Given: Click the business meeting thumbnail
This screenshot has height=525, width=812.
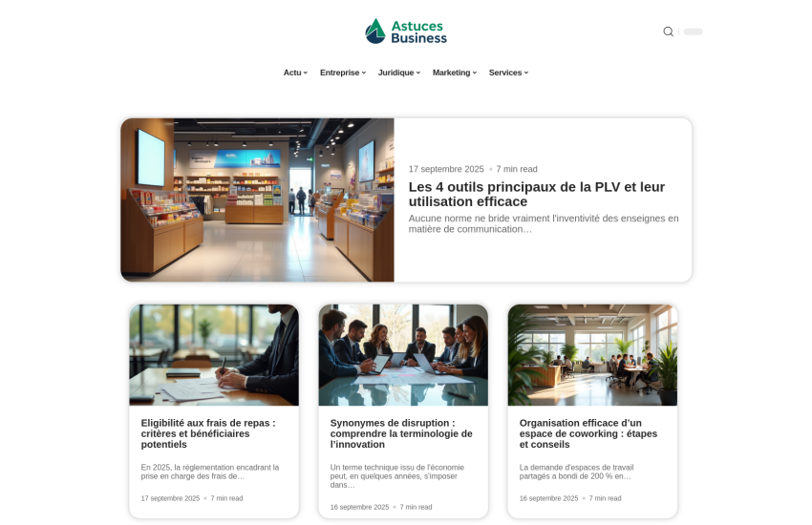Looking at the screenshot, I should pos(403,355).
